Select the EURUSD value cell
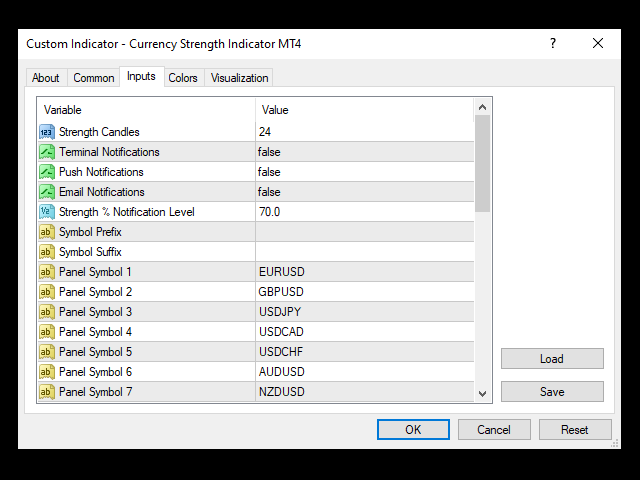 click(364, 272)
